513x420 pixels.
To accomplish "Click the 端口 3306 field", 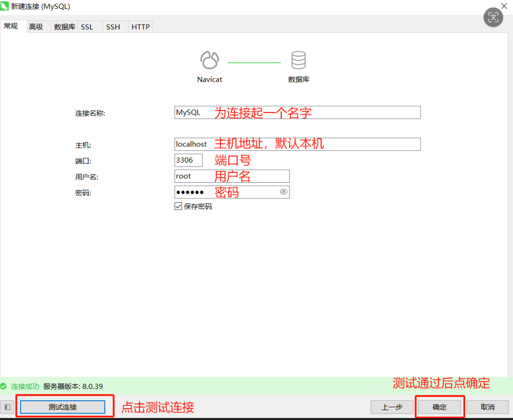I will [189, 160].
